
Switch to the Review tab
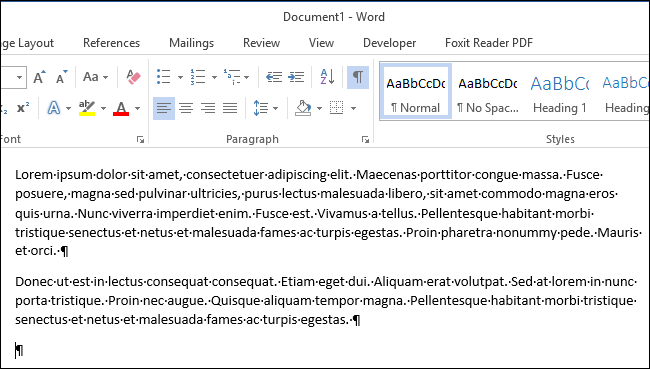coord(262,43)
